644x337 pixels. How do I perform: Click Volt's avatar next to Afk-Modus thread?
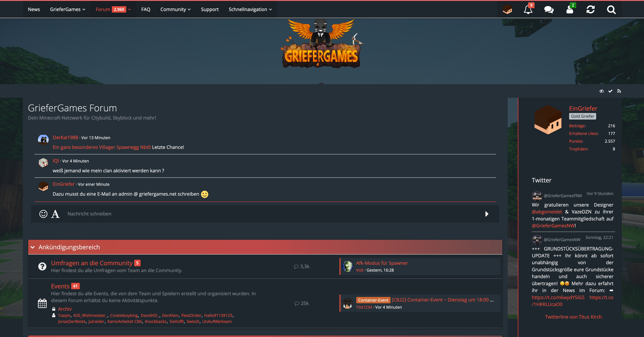348,266
